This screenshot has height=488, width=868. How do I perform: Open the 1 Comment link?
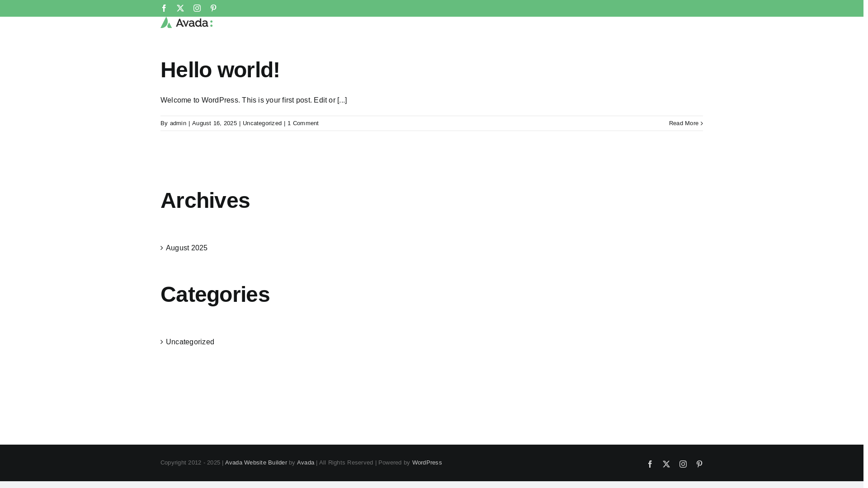coord(303,123)
